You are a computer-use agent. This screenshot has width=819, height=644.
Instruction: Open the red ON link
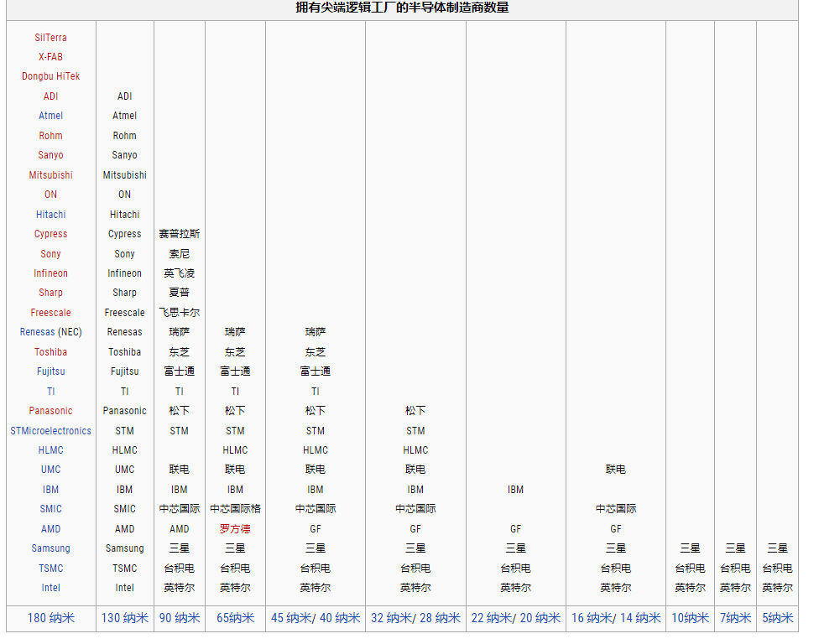50,195
